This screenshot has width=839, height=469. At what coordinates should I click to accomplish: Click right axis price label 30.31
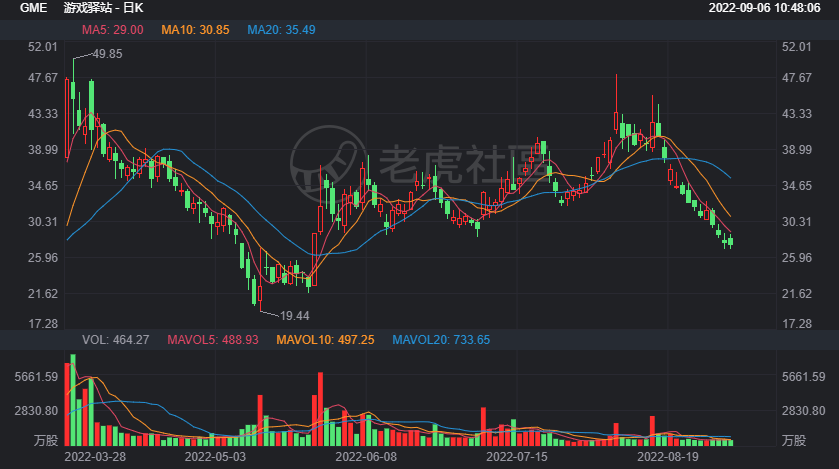tap(797, 222)
